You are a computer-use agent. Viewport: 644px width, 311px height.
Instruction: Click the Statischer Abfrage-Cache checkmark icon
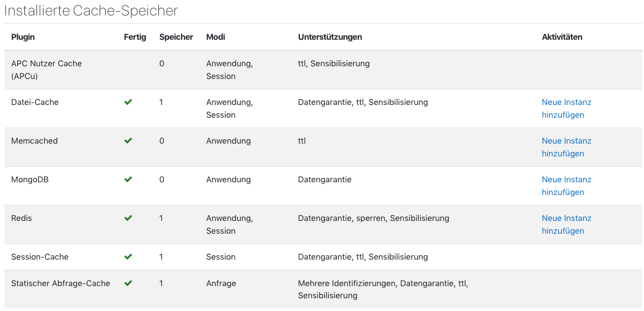128,283
